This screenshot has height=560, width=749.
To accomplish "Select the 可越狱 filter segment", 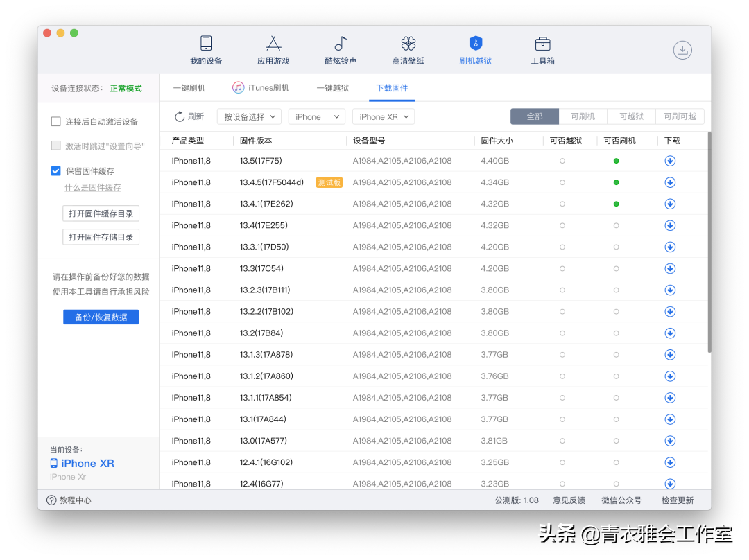I will (631, 116).
